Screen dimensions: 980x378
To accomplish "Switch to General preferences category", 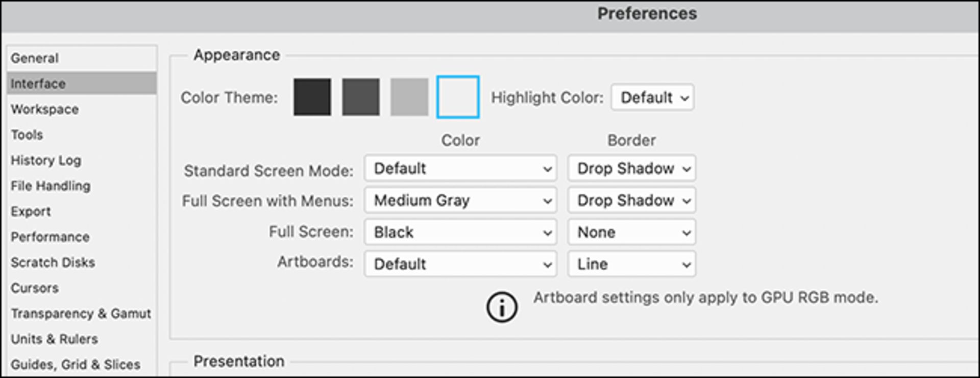I will [35, 58].
